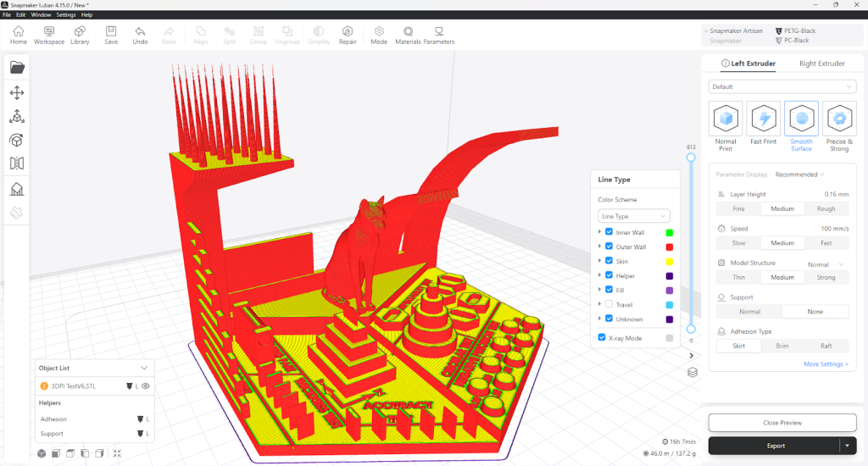Open the Color Scheme Line Type dropdown
The width and height of the screenshot is (868, 466).
634,216
